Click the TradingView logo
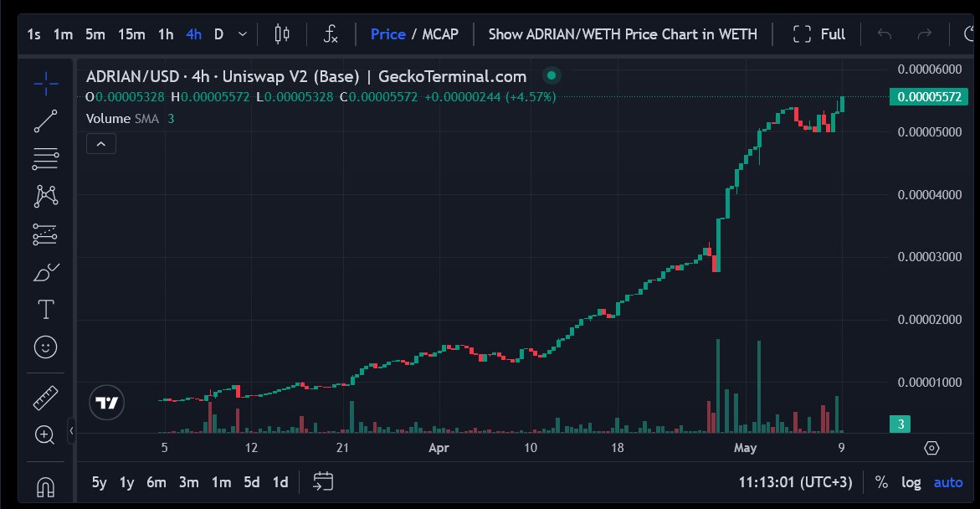 [x=107, y=403]
